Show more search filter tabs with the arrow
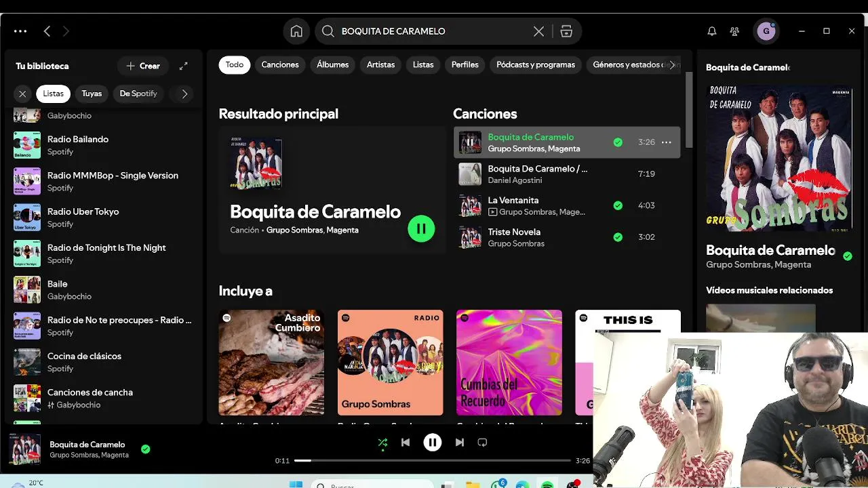 click(672, 65)
